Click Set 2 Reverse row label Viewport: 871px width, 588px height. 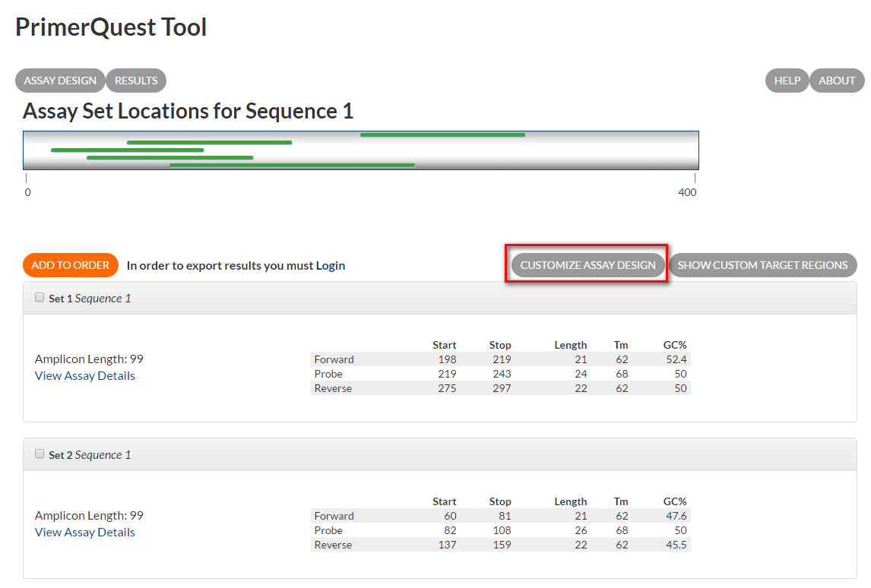point(333,545)
